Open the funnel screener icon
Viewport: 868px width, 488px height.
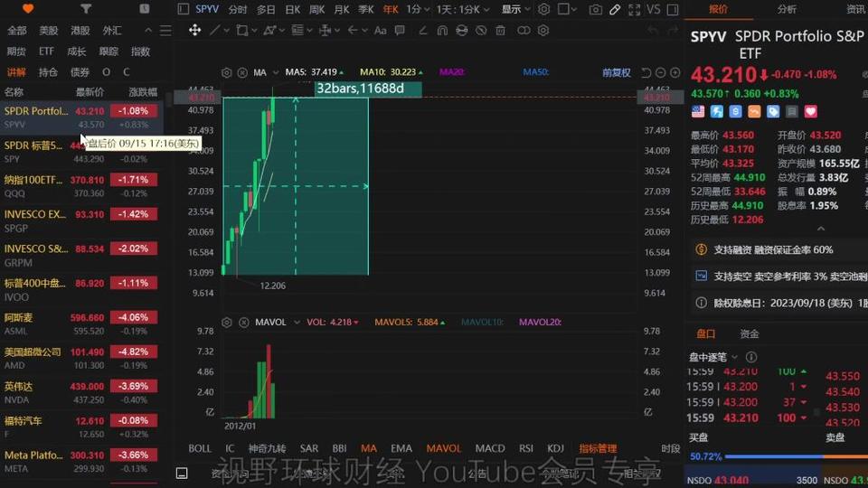coord(86,8)
